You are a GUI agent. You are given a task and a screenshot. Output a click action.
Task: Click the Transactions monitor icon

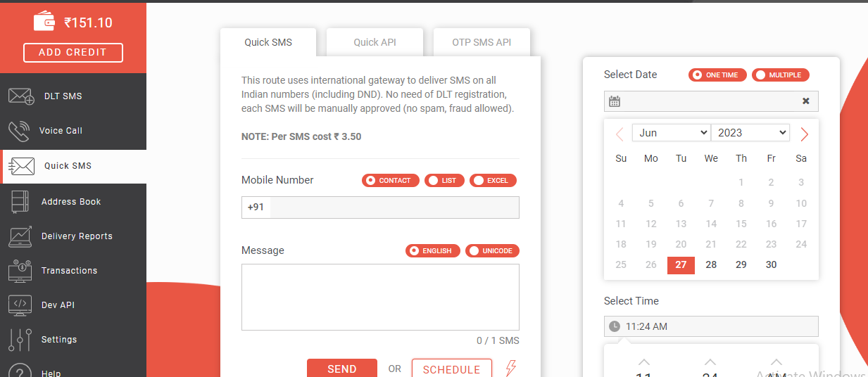pyautogui.click(x=20, y=270)
